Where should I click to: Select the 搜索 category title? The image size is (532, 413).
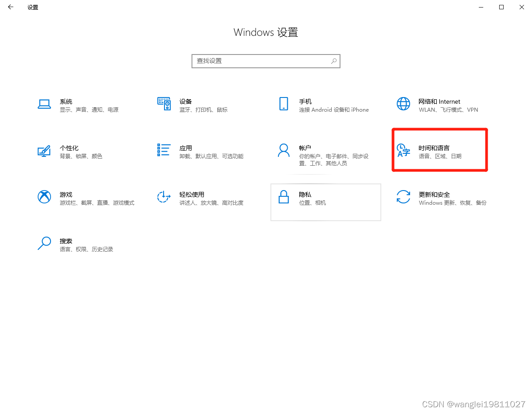coord(66,241)
